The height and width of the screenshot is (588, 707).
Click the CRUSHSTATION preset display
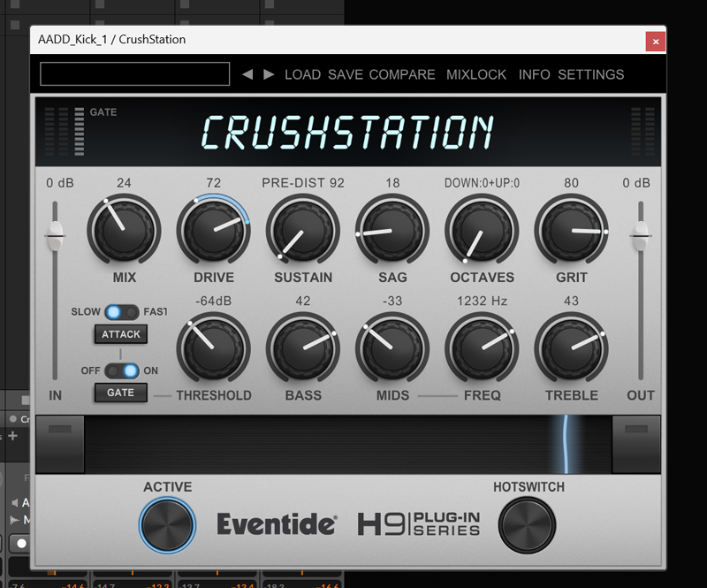[347, 132]
